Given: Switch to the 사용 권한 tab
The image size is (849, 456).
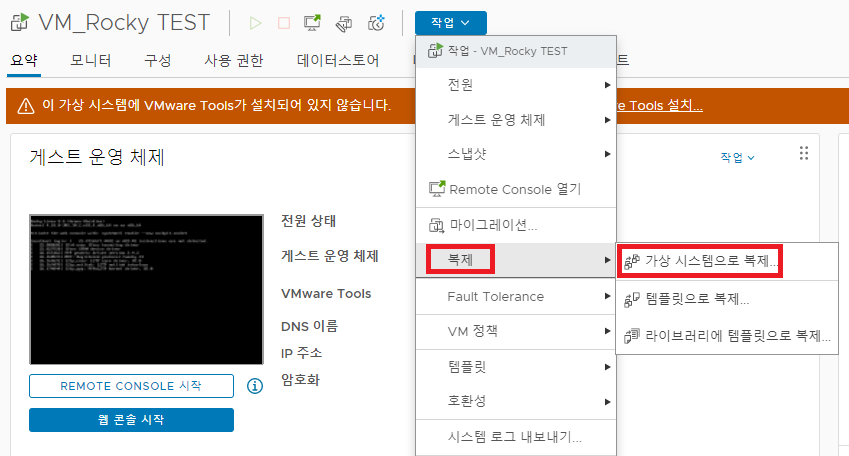Looking at the screenshot, I should [234, 61].
